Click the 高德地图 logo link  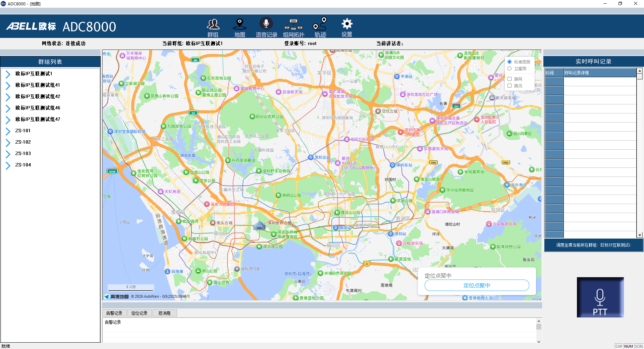click(x=116, y=296)
